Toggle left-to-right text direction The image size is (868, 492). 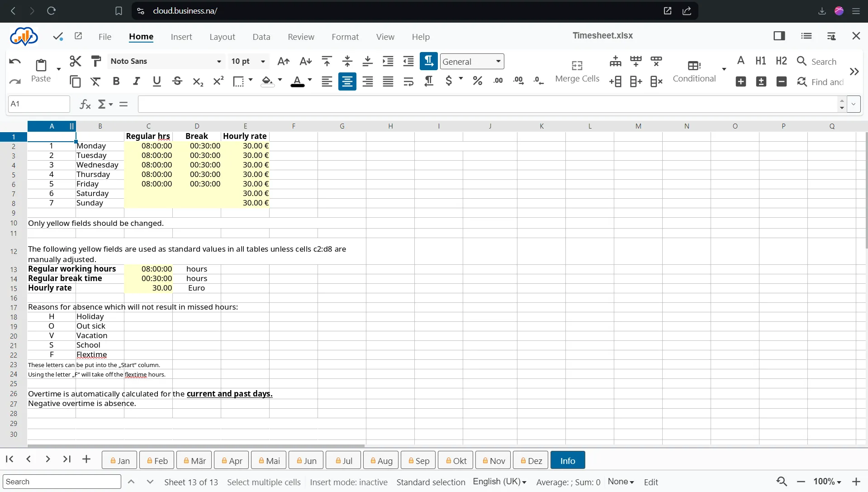pos(429,61)
